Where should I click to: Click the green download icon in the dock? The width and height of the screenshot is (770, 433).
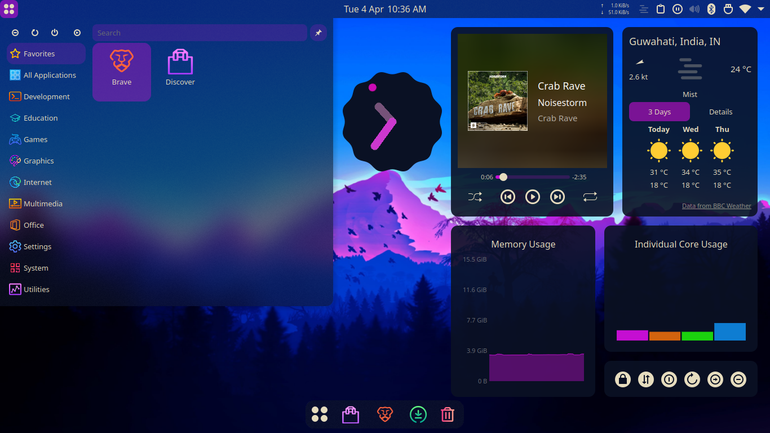(x=418, y=414)
